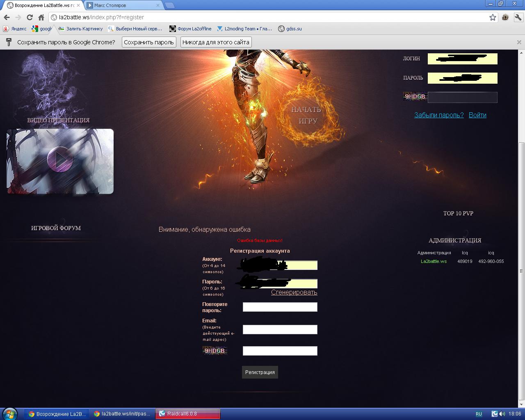Focus the registration Email field
Image resolution: width=525 pixels, height=420 pixels.
(280, 329)
